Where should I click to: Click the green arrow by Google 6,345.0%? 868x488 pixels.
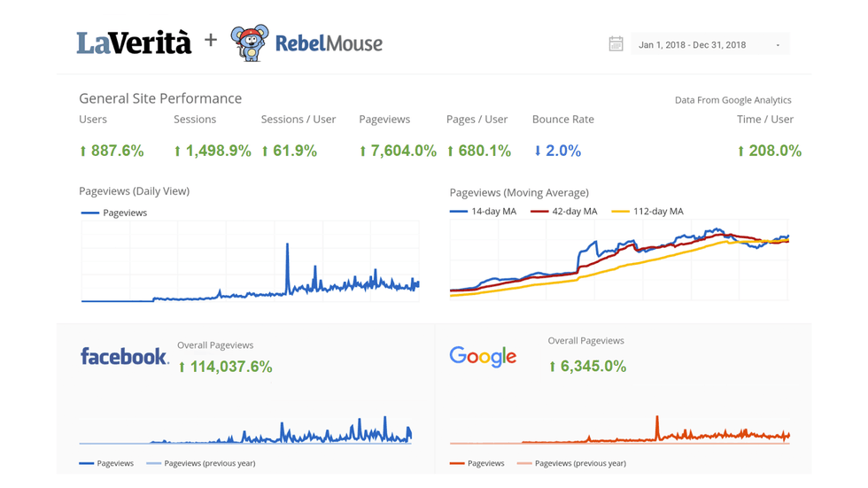click(x=553, y=367)
